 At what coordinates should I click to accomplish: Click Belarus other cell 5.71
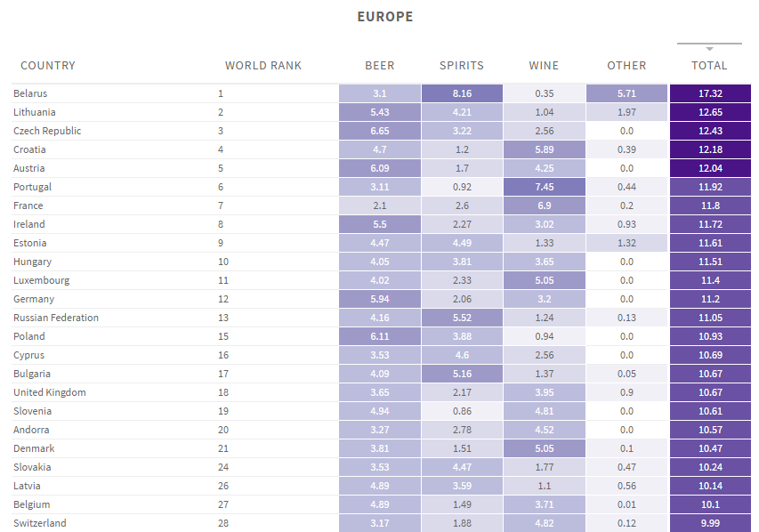click(x=626, y=93)
